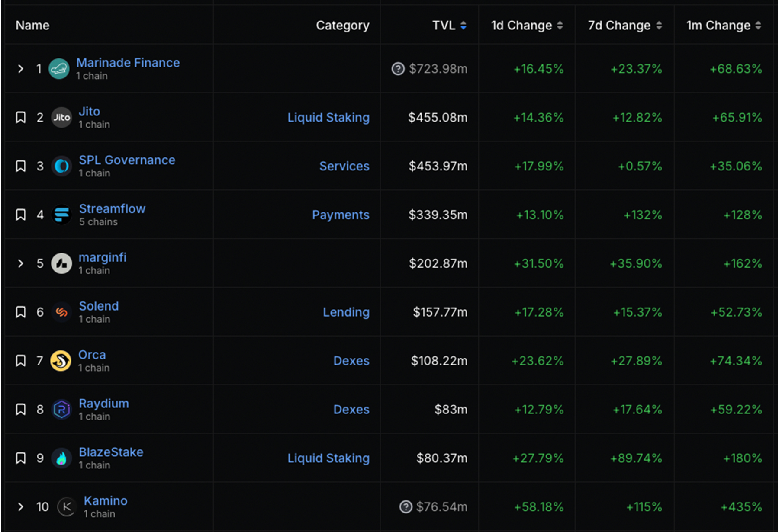
Task: Toggle bookmark for SPL Governance
Action: 20,166
